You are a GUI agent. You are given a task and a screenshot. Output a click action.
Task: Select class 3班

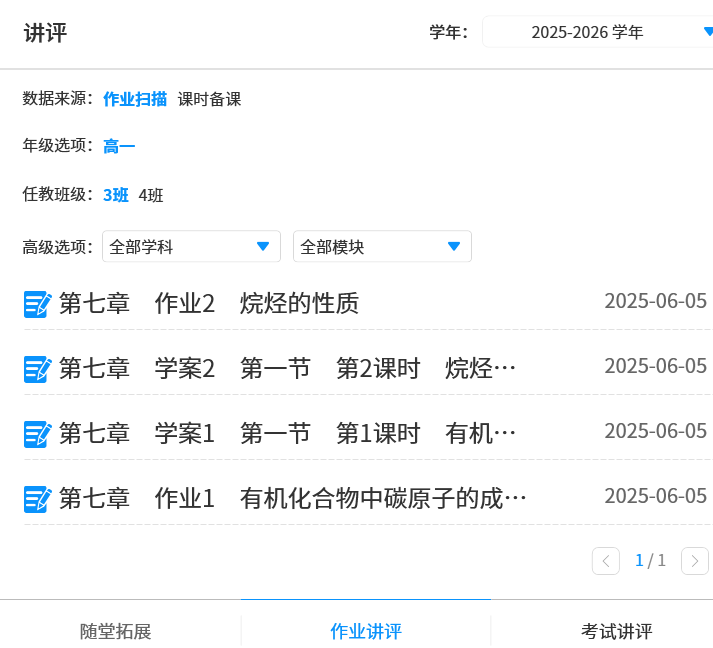tap(116, 195)
